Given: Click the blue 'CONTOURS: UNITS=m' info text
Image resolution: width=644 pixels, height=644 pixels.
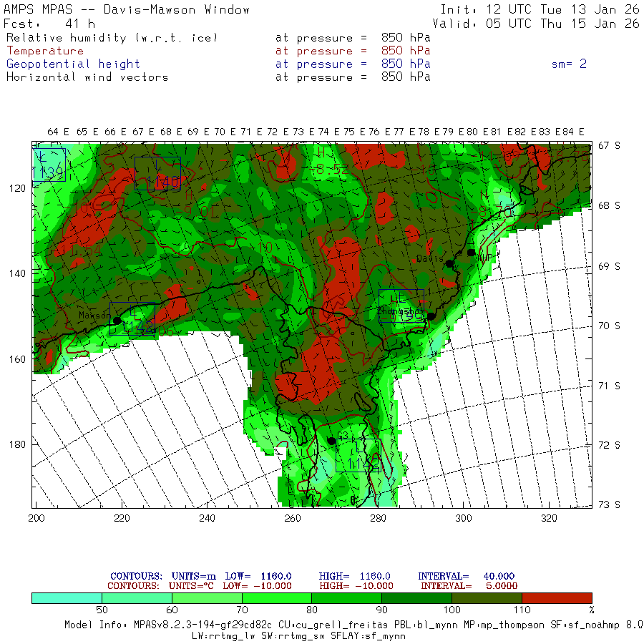Looking at the screenshot, I should point(163,576).
